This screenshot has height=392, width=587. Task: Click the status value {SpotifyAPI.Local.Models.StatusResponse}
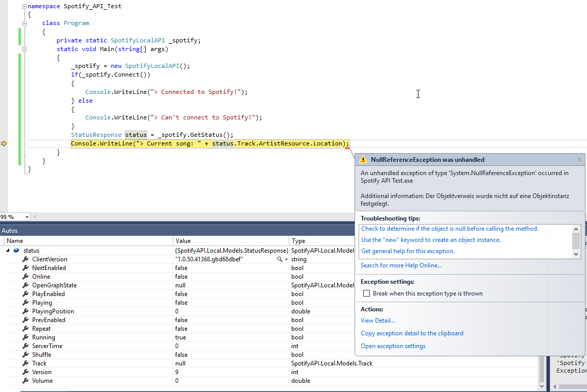click(x=231, y=251)
